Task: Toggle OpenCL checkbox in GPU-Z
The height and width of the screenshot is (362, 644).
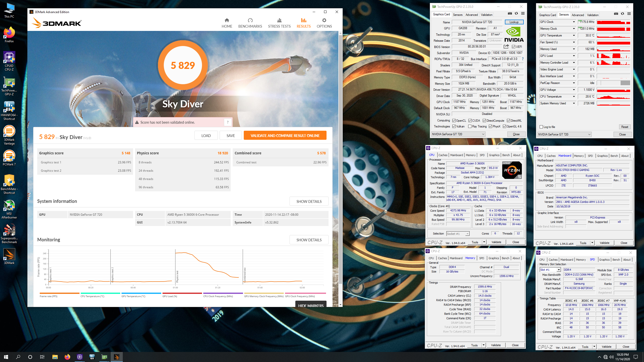Action: coord(454,121)
